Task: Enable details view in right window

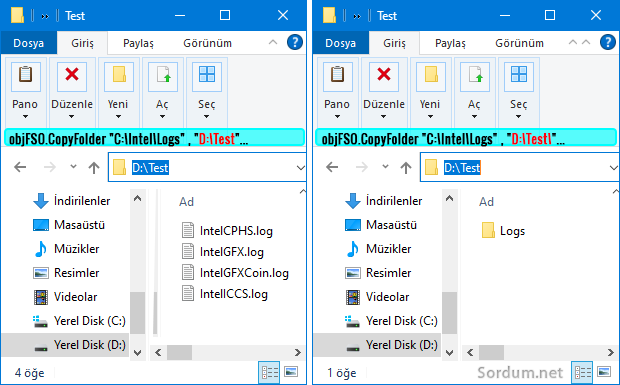Action: 582,372
